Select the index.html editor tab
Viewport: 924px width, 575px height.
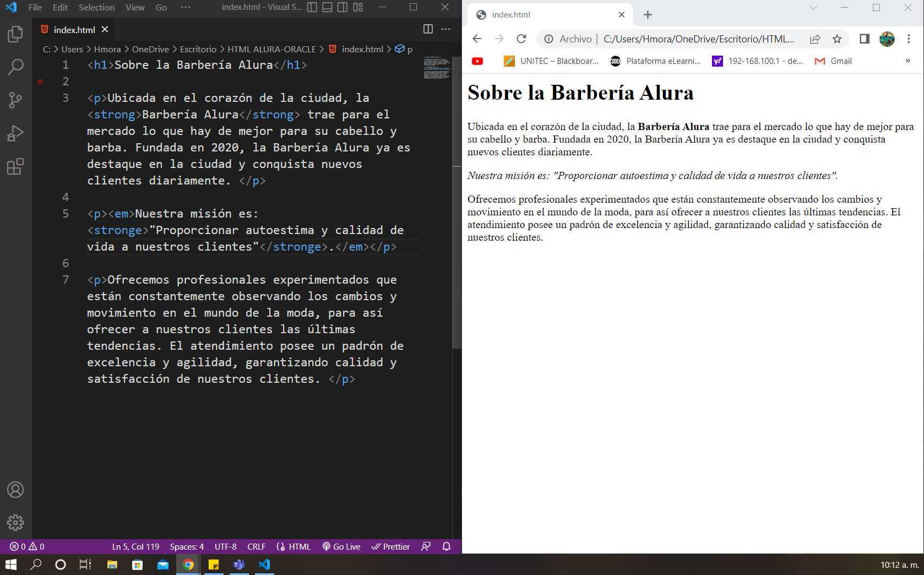tap(74, 29)
